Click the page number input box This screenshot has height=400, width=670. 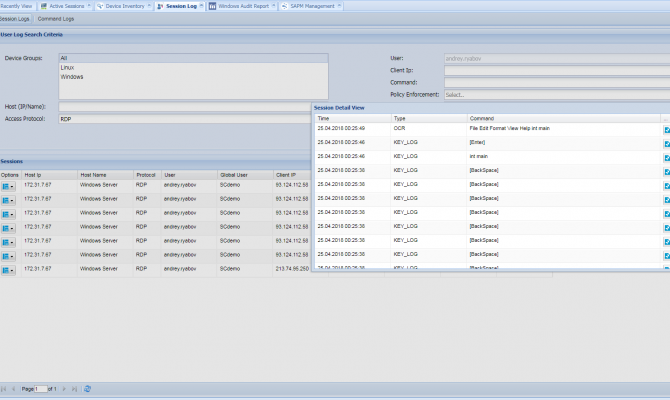pyautogui.click(x=41, y=389)
